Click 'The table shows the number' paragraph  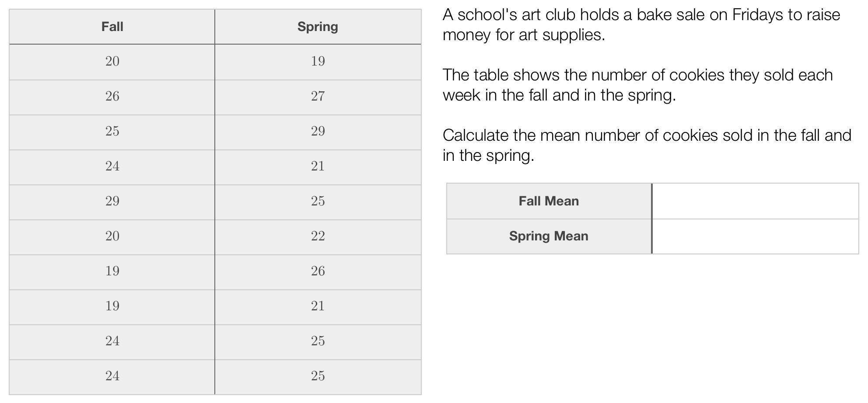point(638,85)
